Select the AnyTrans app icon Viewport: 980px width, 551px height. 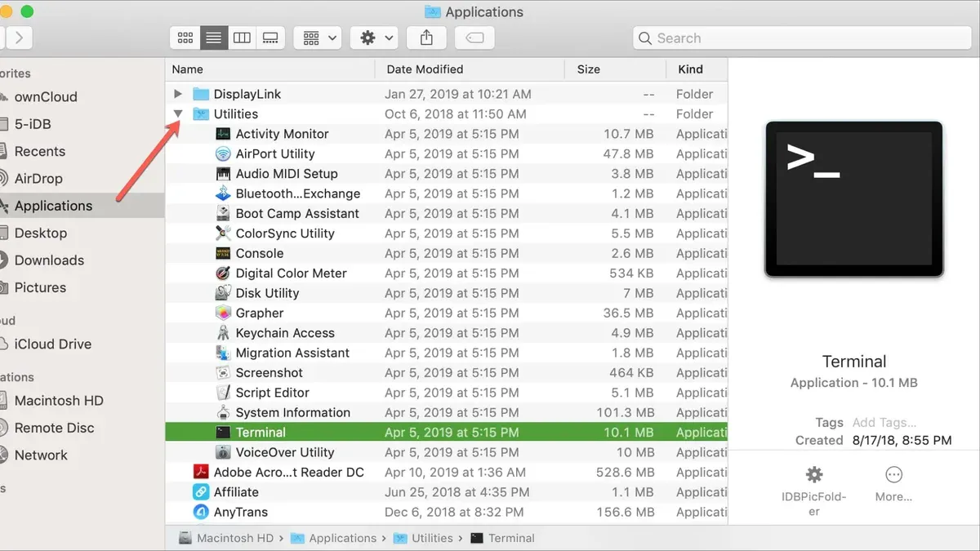[x=201, y=512]
